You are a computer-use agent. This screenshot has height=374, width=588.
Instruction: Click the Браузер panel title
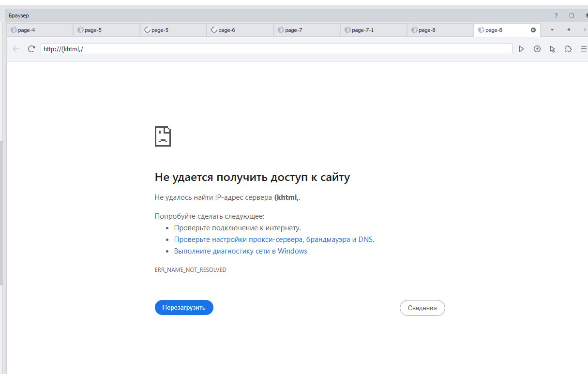click(x=19, y=15)
